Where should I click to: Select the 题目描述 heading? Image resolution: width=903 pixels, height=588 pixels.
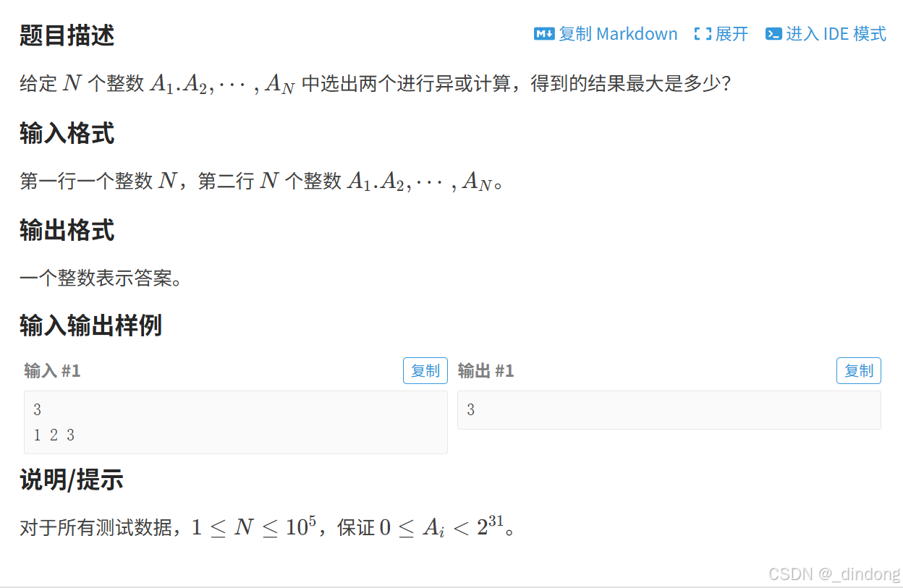click(67, 35)
